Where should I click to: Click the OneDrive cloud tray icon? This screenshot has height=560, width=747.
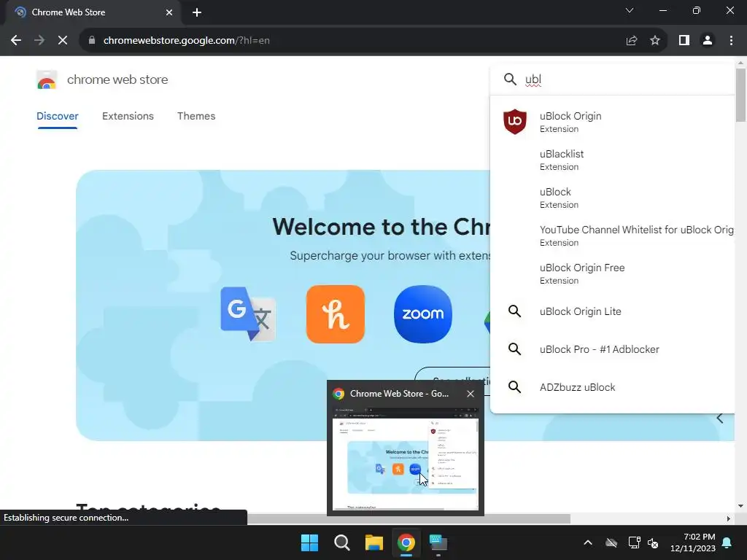point(611,542)
